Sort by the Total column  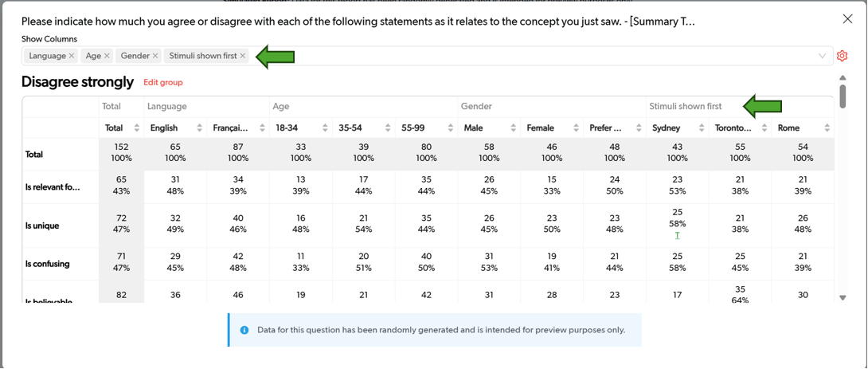click(x=136, y=128)
